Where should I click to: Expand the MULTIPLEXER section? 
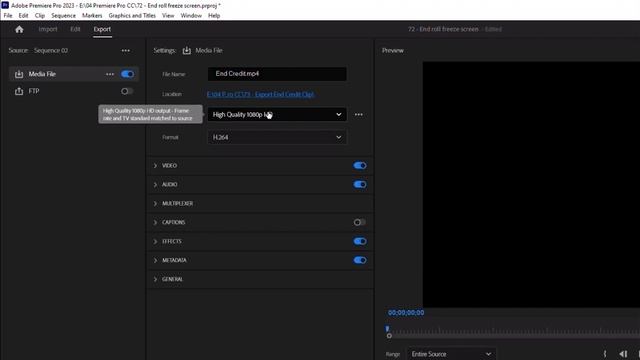coord(155,204)
